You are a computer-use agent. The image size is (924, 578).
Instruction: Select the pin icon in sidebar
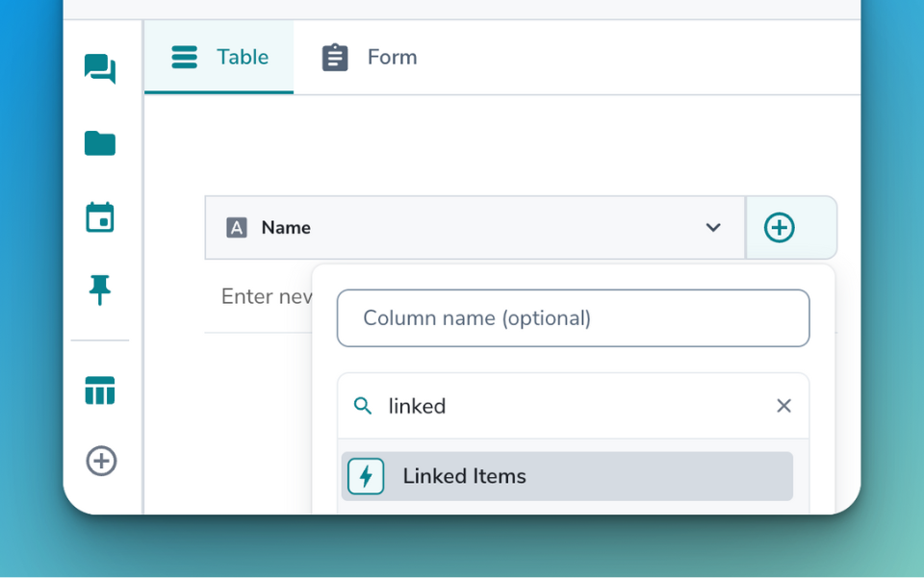[99, 289]
